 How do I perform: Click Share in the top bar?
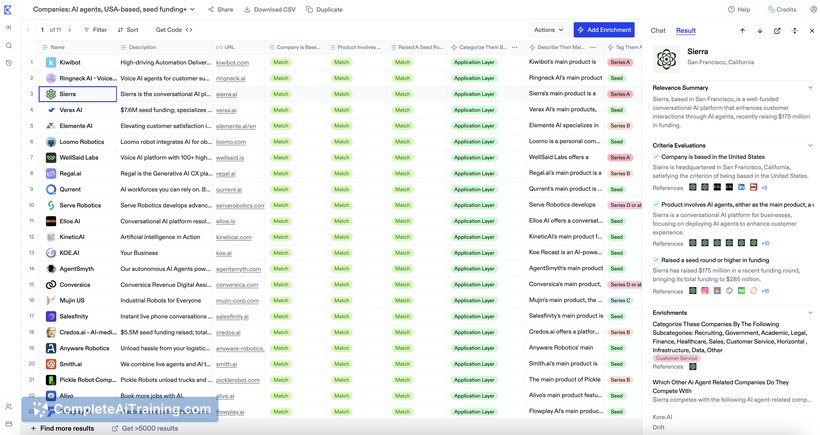221,9
